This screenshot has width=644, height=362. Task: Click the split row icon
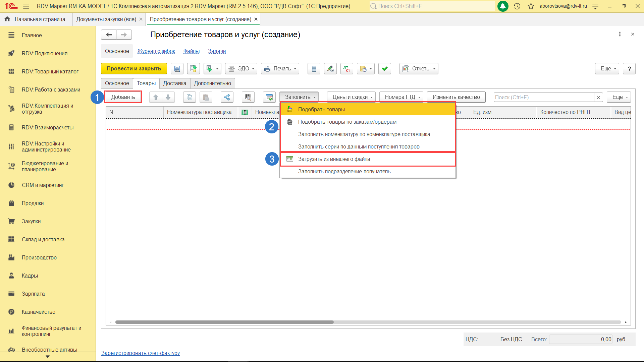point(227,97)
